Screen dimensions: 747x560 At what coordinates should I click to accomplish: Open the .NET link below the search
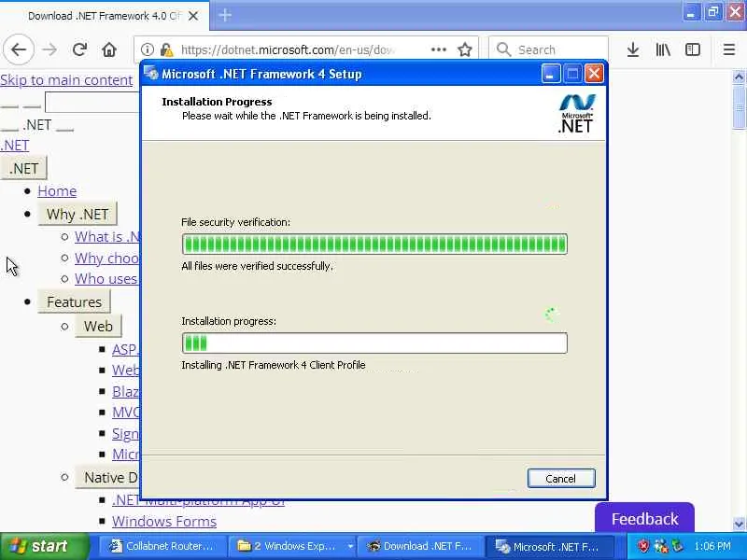pyautogui.click(x=15, y=146)
